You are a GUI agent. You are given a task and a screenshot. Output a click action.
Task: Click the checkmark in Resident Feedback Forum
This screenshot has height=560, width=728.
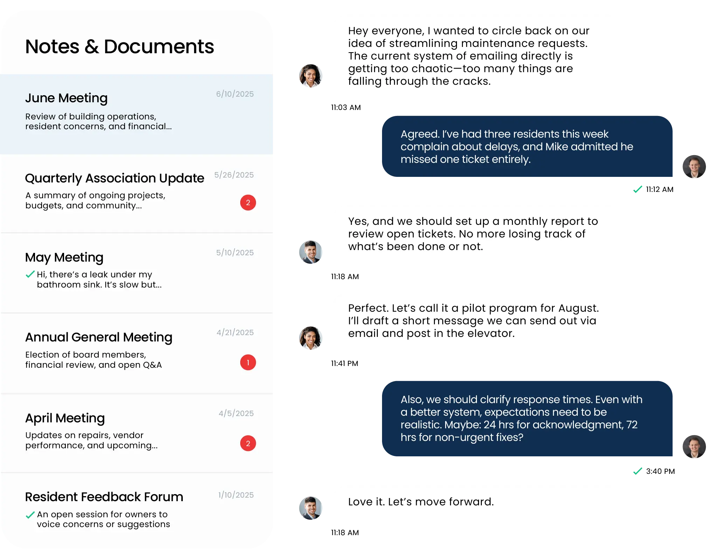coord(30,515)
